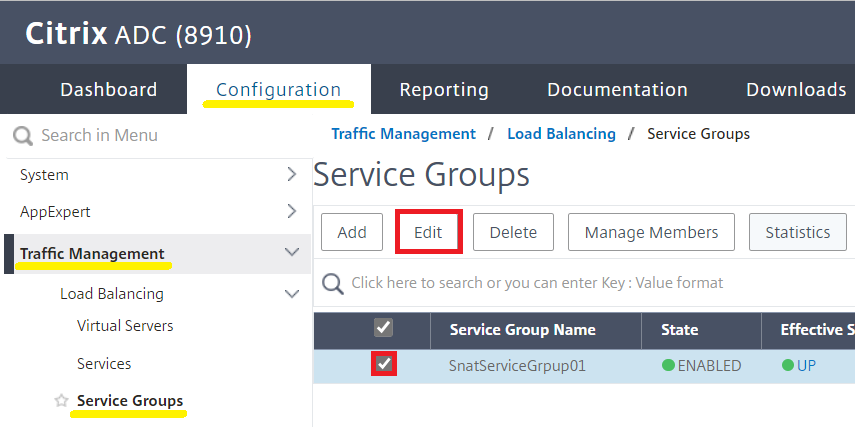
Task: Expand the AppExpert menu section
Action: point(292,211)
